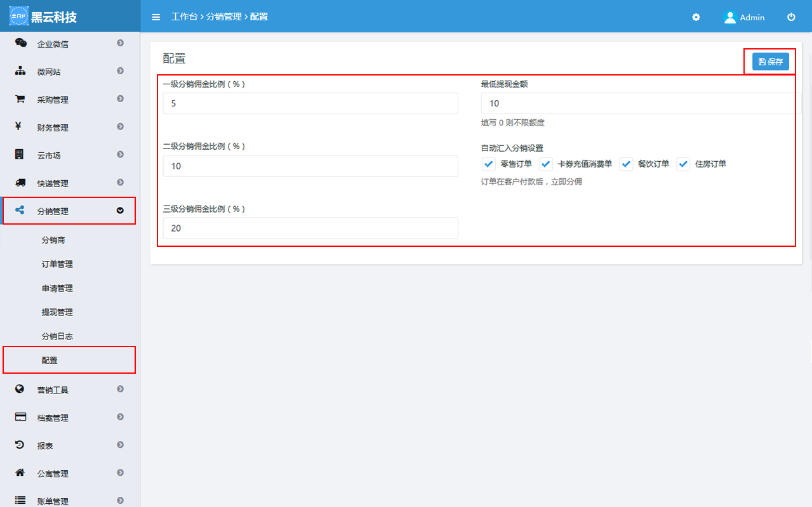This screenshot has width=812, height=507.
Task: Expand the 财务管理 menu arrow
Action: pyautogui.click(x=120, y=127)
